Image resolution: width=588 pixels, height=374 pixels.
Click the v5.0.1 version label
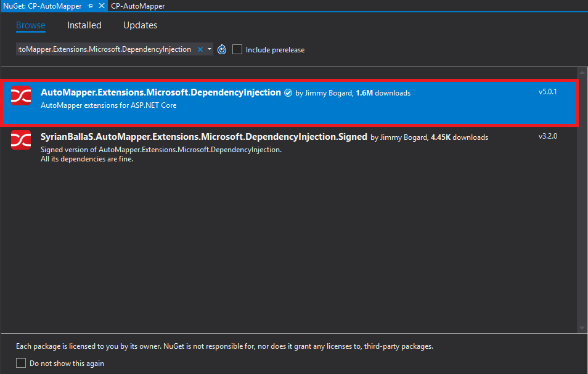(548, 92)
